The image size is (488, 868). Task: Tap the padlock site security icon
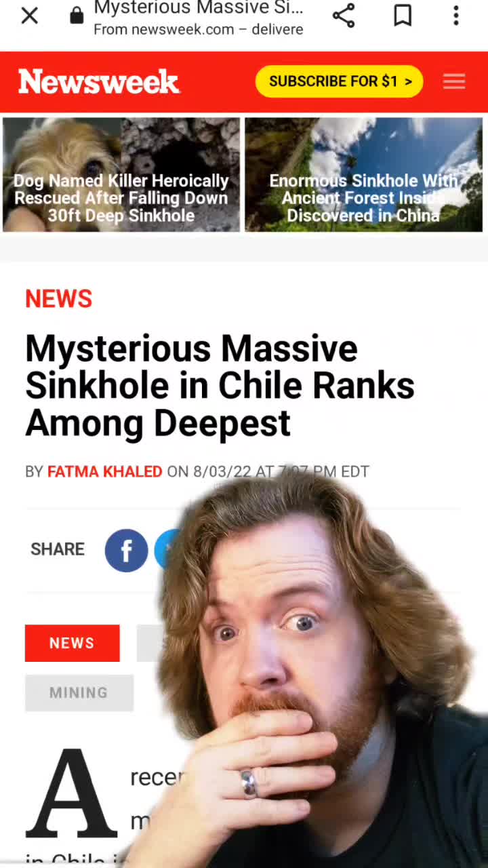(x=77, y=16)
